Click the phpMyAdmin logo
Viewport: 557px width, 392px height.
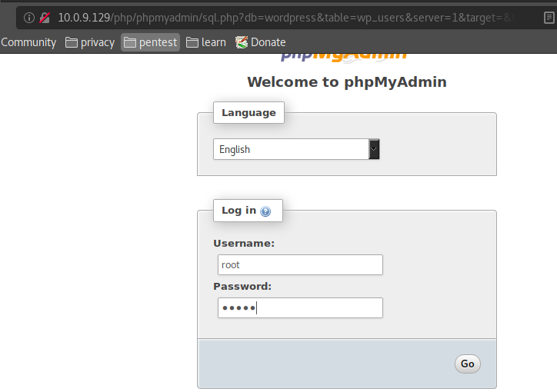click(343, 58)
